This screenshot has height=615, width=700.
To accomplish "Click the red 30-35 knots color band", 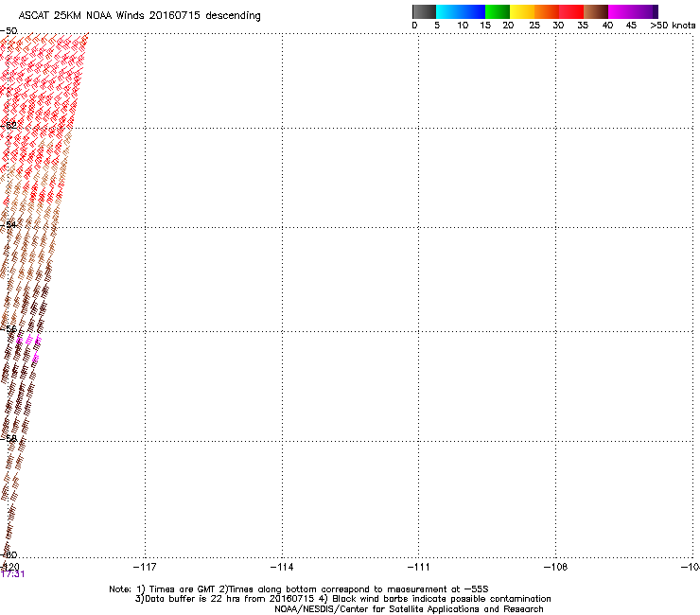I will (571, 11).
